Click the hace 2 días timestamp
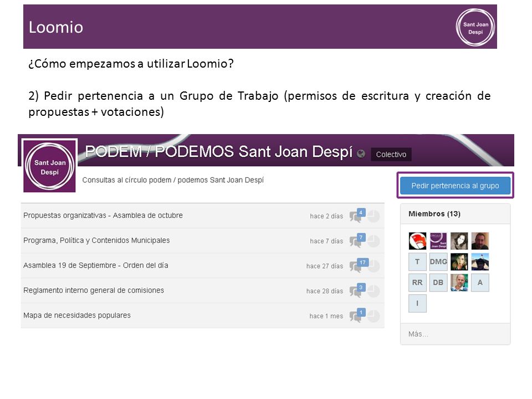The image size is (532, 399). 326,216
